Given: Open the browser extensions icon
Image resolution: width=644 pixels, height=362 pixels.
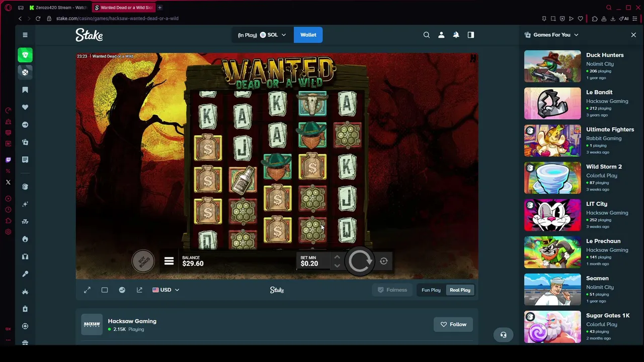Looking at the screenshot, I should click(595, 19).
